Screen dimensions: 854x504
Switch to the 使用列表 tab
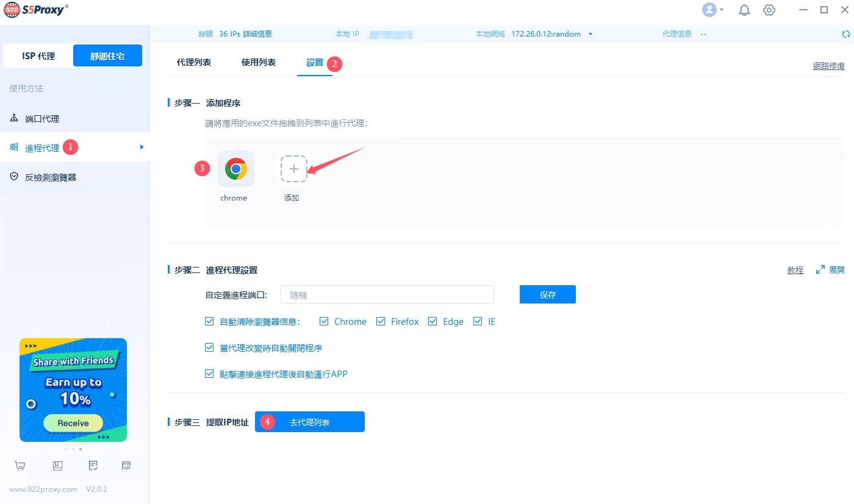259,63
